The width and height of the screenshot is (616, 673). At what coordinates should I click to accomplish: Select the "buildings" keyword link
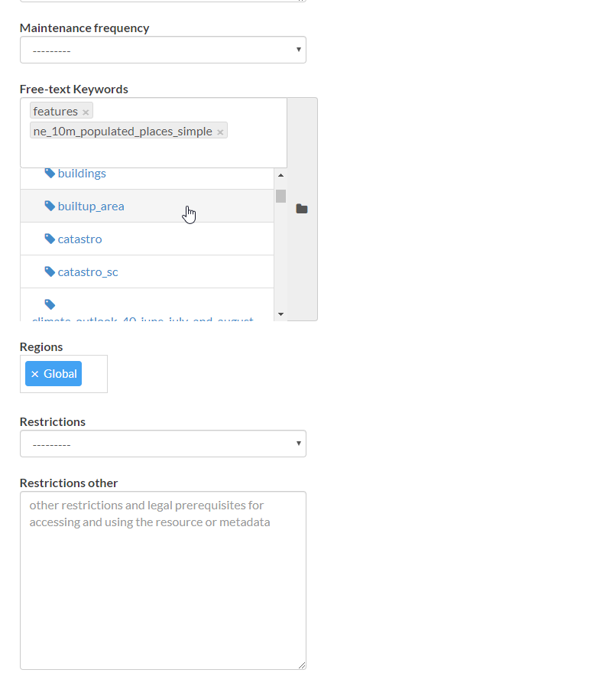(x=81, y=173)
